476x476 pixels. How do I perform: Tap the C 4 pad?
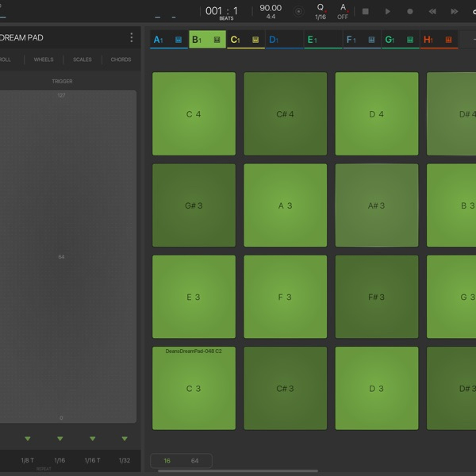194,114
